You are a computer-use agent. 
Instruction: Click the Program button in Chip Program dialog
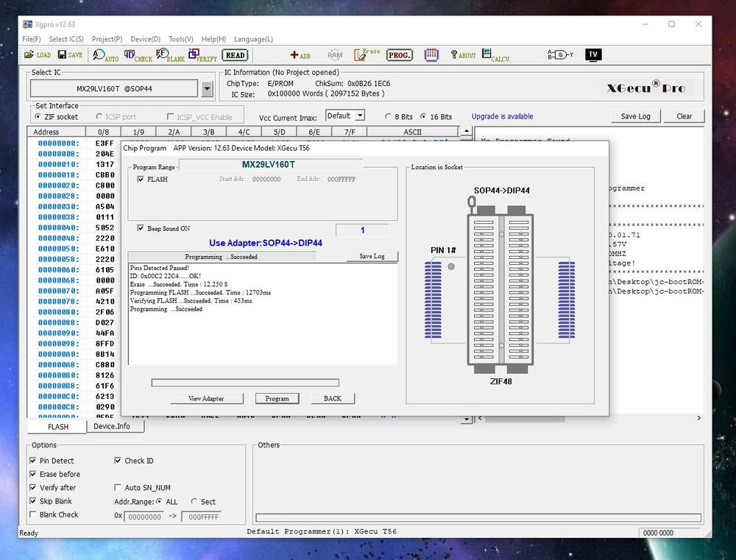[277, 399]
